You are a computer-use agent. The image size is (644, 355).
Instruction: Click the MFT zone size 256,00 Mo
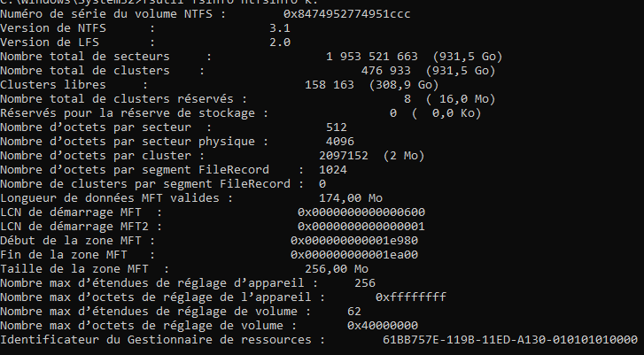(x=337, y=269)
